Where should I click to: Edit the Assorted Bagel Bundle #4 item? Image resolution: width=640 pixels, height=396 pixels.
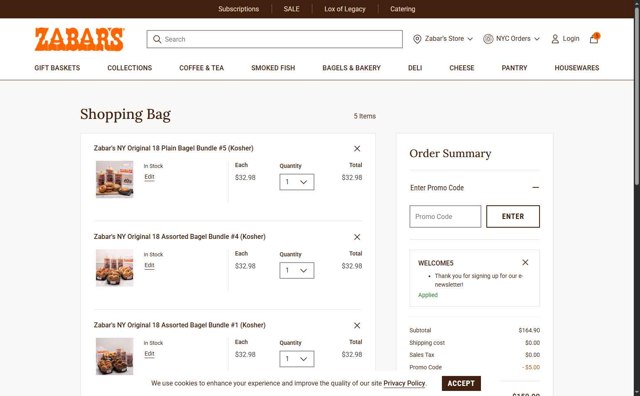pyautogui.click(x=149, y=265)
